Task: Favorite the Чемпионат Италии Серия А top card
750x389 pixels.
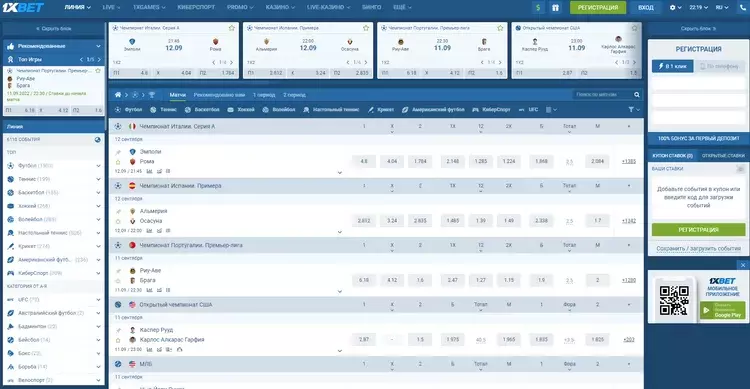Action: pos(232,28)
